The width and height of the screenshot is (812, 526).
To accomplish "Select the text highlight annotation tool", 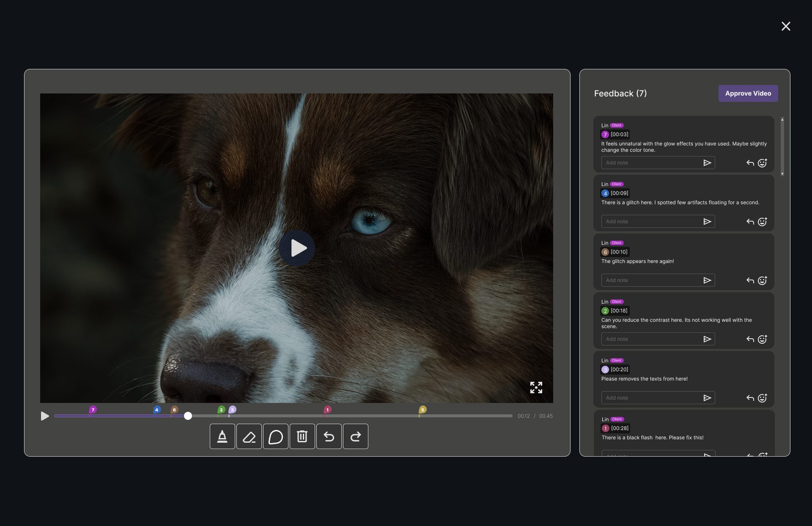I will (x=222, y=436).
